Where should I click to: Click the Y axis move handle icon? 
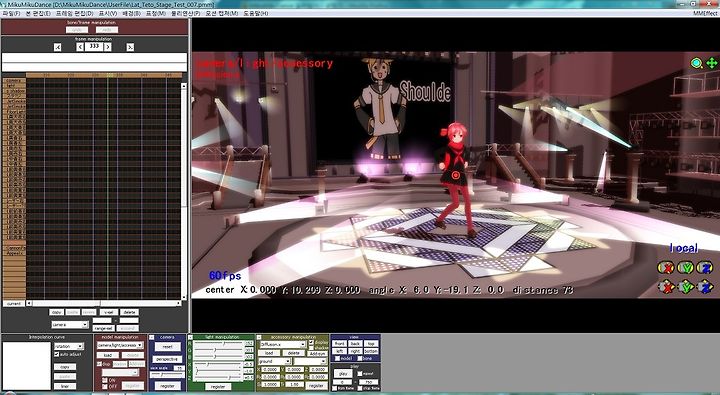point(686,287)
